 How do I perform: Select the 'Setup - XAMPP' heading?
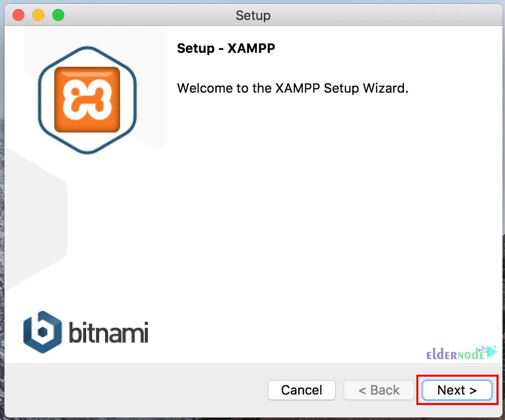coord(226,48)
